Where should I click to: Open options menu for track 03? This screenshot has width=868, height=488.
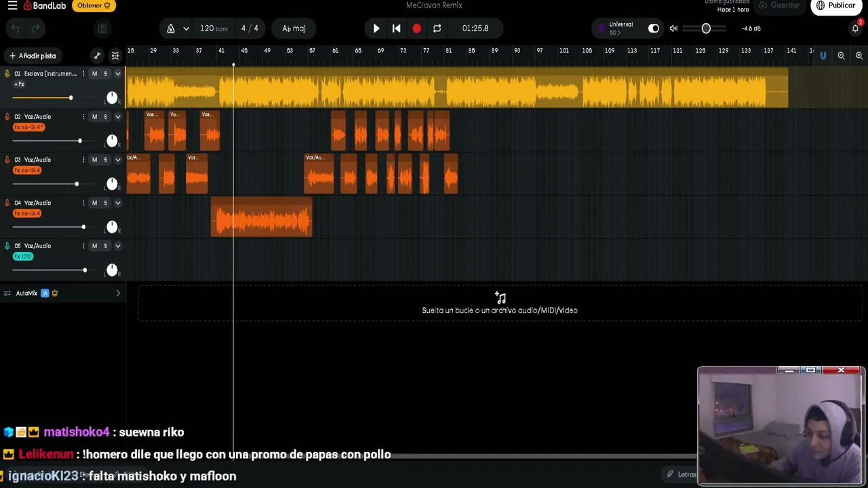[83, 160]
